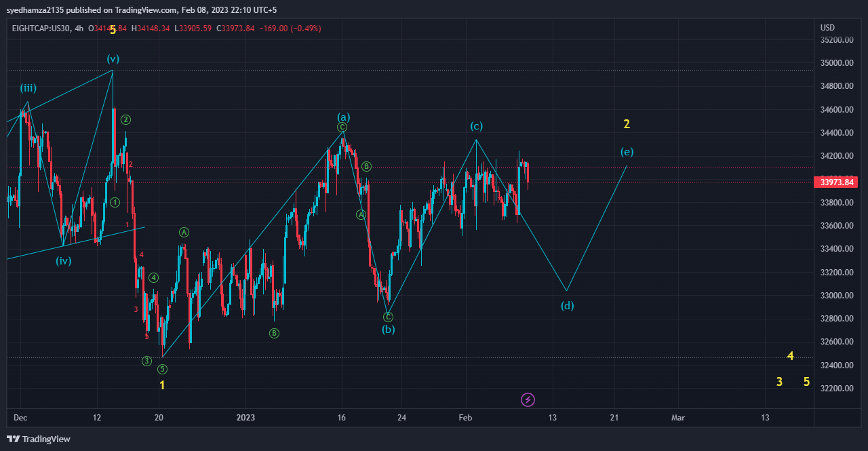Select the (iv) wave label
Screen dimensions: 868x451
coord(64,260)
